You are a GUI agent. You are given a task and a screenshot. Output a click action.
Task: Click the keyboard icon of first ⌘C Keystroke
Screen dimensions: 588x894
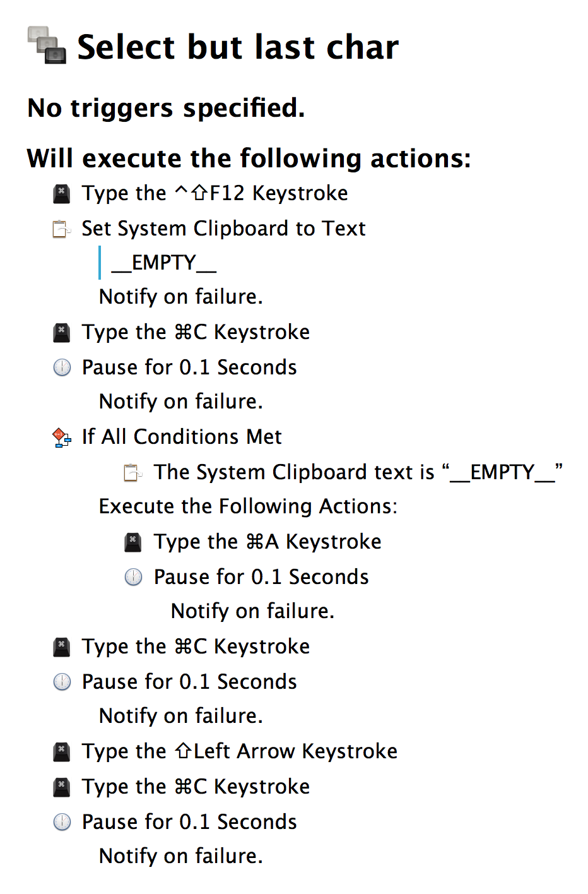[61, 333]
